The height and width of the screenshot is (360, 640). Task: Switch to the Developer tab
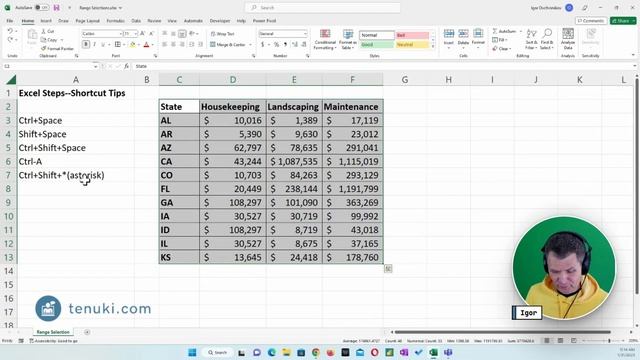[x=220, y=20]
